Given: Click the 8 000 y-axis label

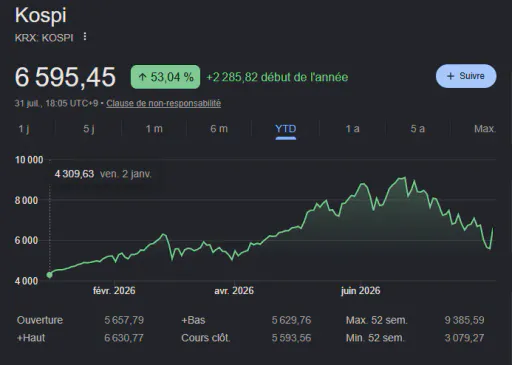Looking at the screenshot, I should 26,200.
